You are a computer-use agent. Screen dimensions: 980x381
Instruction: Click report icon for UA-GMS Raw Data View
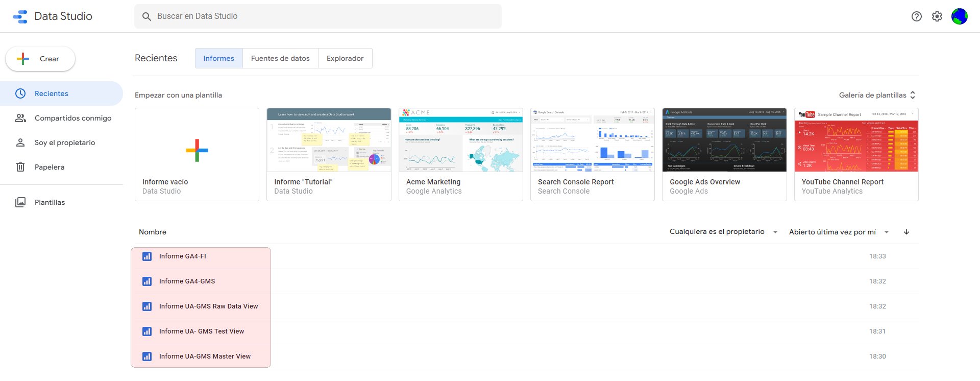tap(147, 306)
